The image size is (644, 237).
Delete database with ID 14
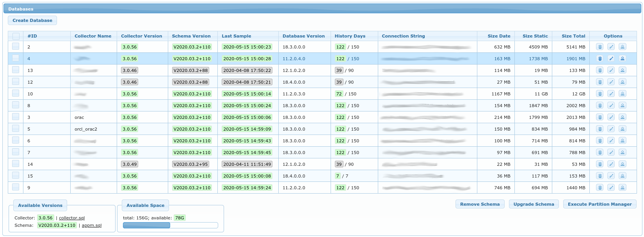600,164
